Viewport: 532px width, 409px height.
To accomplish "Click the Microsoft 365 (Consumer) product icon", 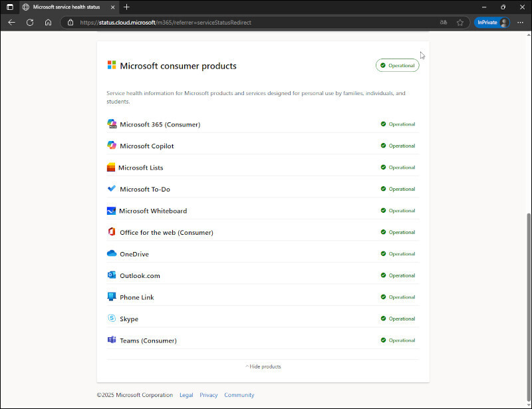I will pos(112,124).
